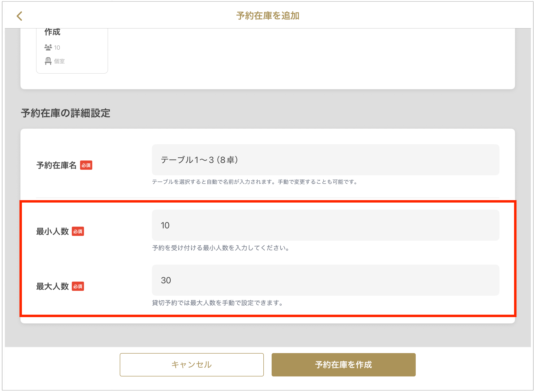Select the 作成 table card
The height and width of the screenshot is (392, 535).
(x=72, y=51)
